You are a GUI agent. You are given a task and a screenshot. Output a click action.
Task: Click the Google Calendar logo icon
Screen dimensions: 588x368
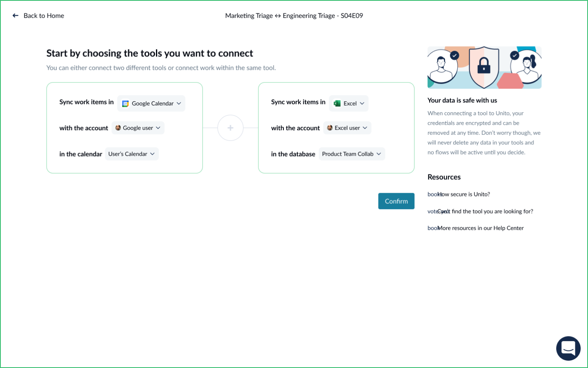point(125,104)
